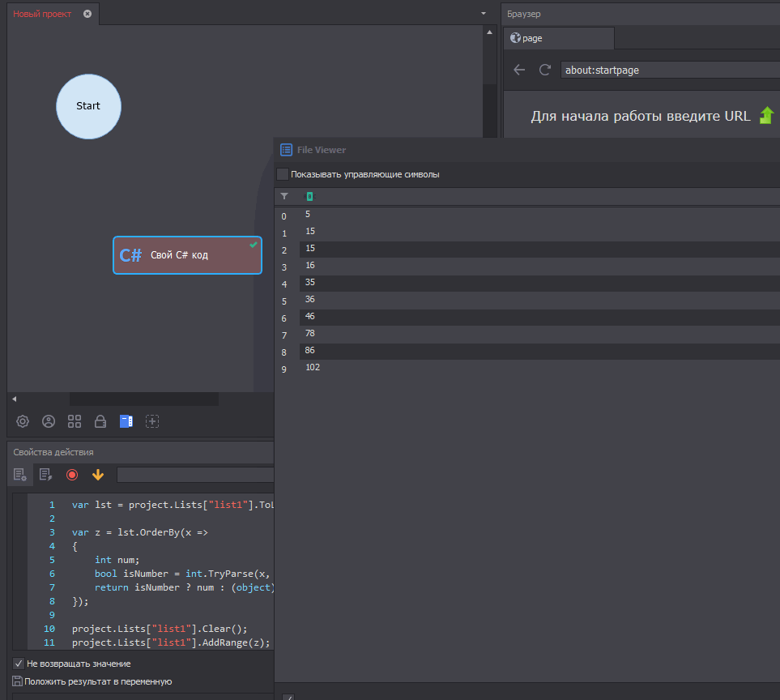Open project settings gear icon
The image size is (780, 700).
pos(23,421)
